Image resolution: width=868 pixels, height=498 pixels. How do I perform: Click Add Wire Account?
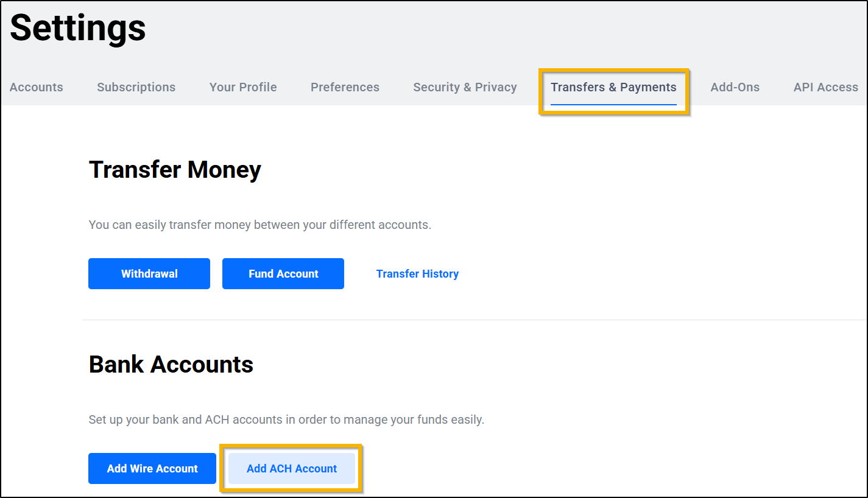pos(152,468)
